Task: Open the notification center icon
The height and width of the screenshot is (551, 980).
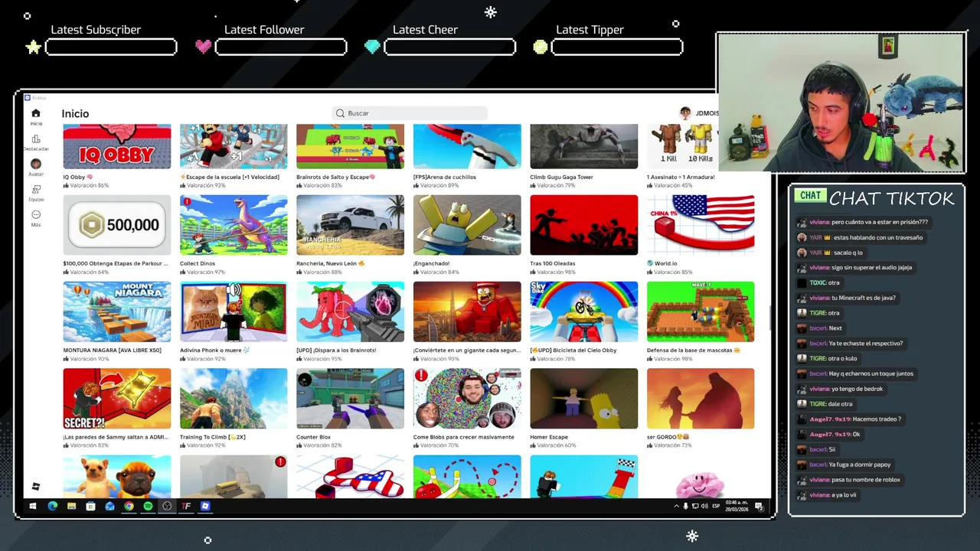Action: 759,506
